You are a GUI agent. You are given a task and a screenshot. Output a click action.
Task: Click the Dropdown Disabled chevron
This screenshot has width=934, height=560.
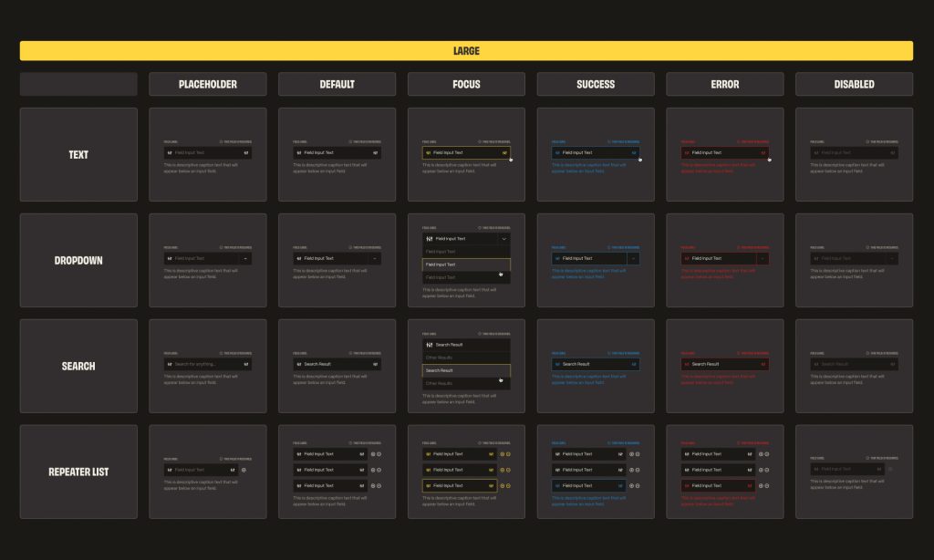[892, 258]
